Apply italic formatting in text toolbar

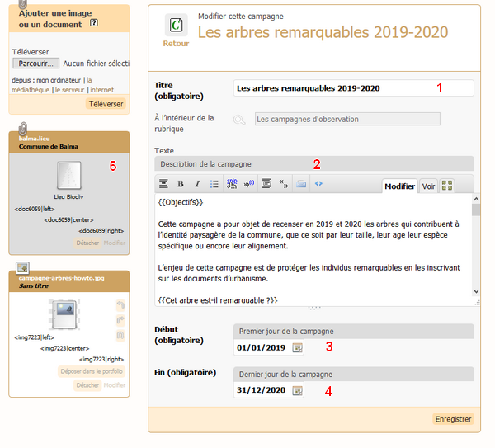click(197, 184)
